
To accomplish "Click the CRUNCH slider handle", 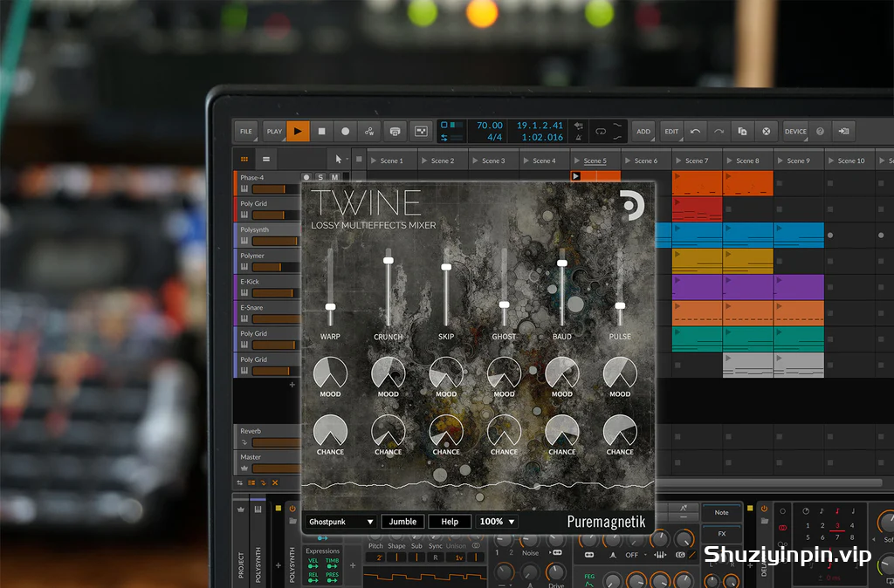I will pos(389,260).
